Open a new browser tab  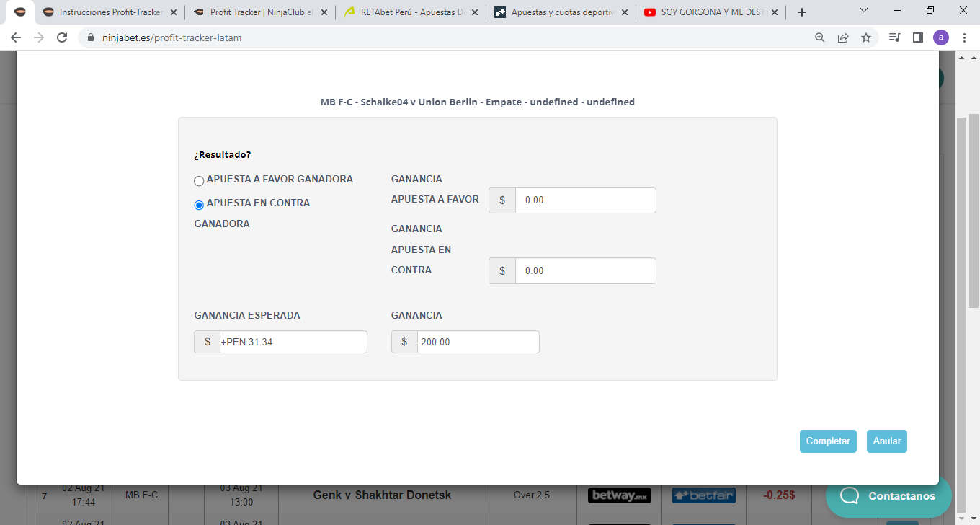802,12
